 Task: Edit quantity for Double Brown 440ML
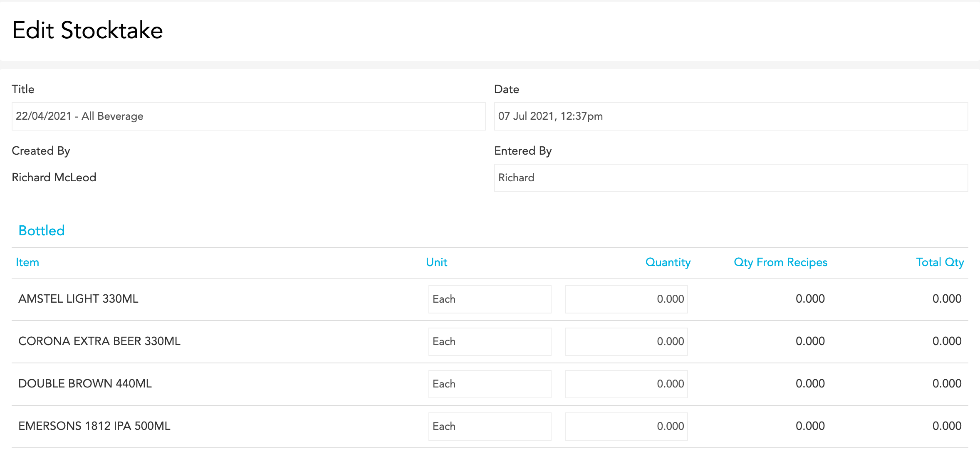(626, 384)
